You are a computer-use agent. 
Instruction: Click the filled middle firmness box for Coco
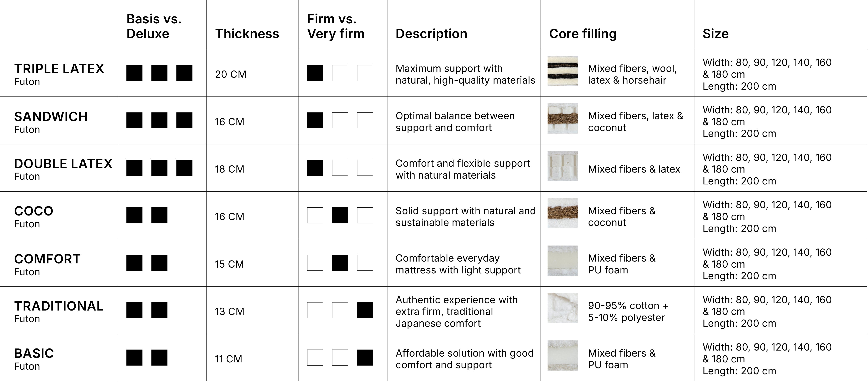tap(340, 215)
